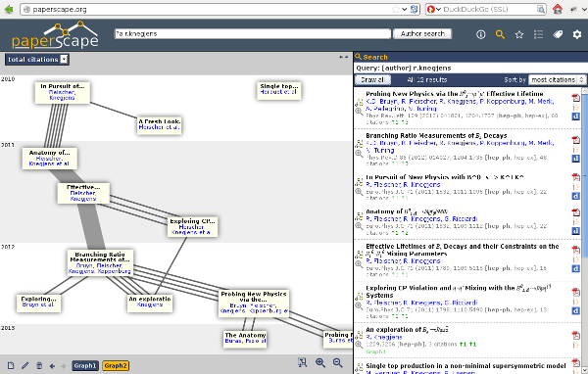Screen dimensions: 588x374
Task: Open the tags icon in header
Action: (x=558, y=34)
